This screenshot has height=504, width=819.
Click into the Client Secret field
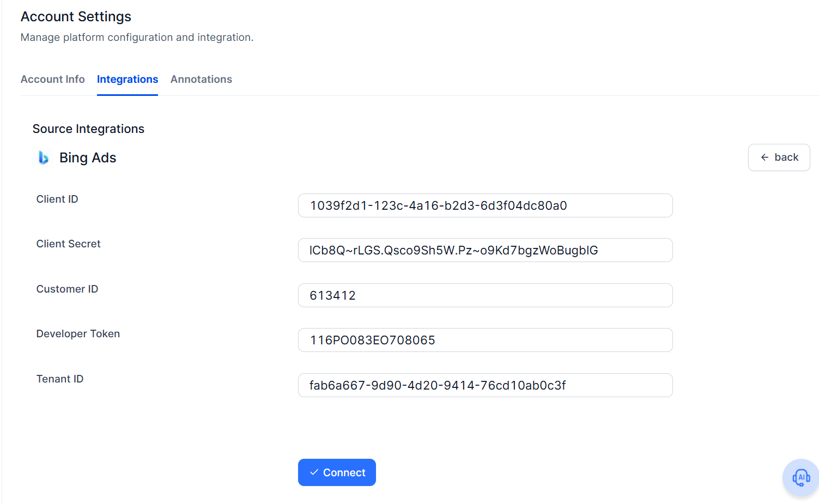pyautogui.click(x=486, y=250)
